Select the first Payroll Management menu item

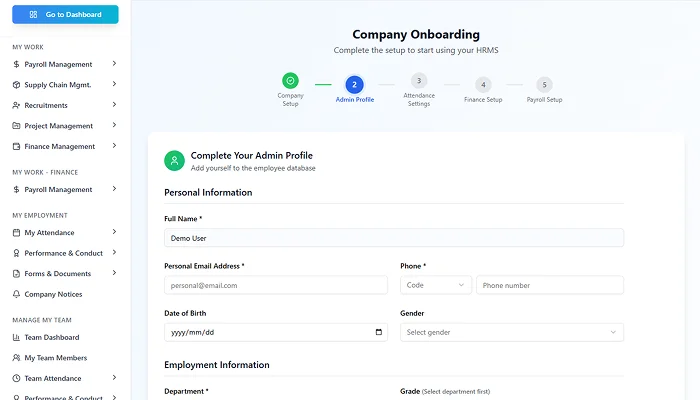coord(58,64)
